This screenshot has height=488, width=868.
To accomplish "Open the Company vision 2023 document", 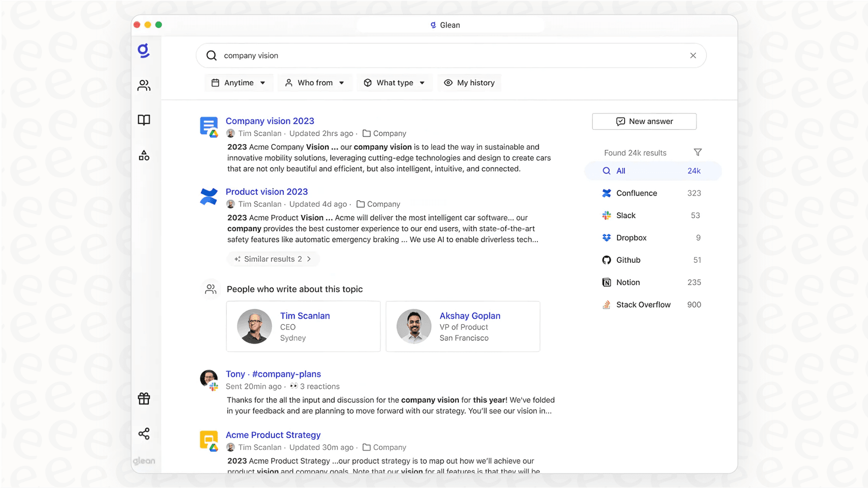I will [270, 121].
